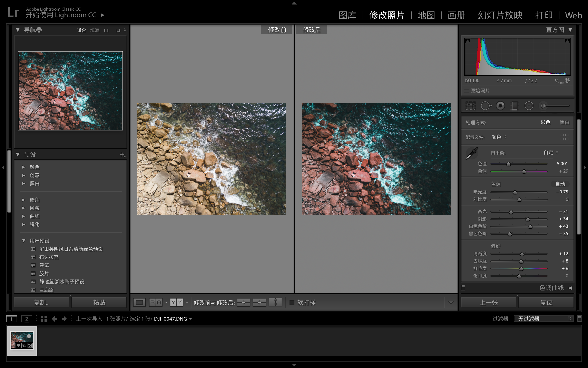Copy Before settings to After
The width and height of the screenshot is (588, 368).
tap(243, 303)
